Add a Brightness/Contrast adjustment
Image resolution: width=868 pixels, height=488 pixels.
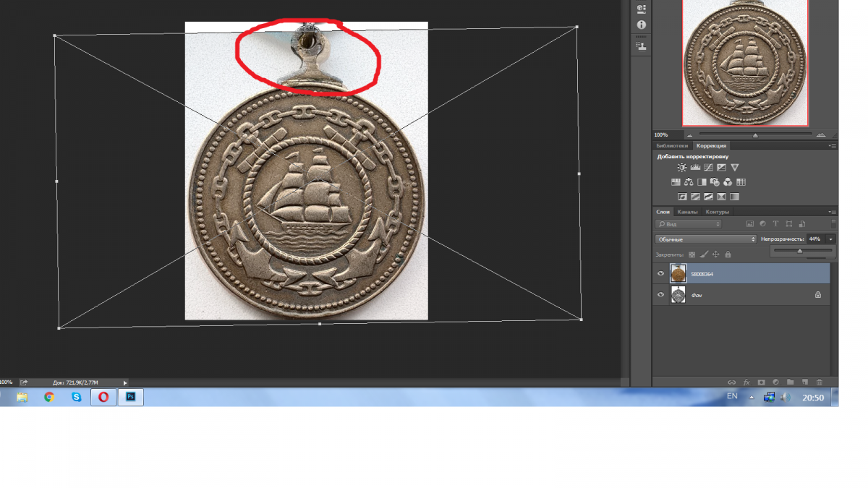[x=681, y=168]
